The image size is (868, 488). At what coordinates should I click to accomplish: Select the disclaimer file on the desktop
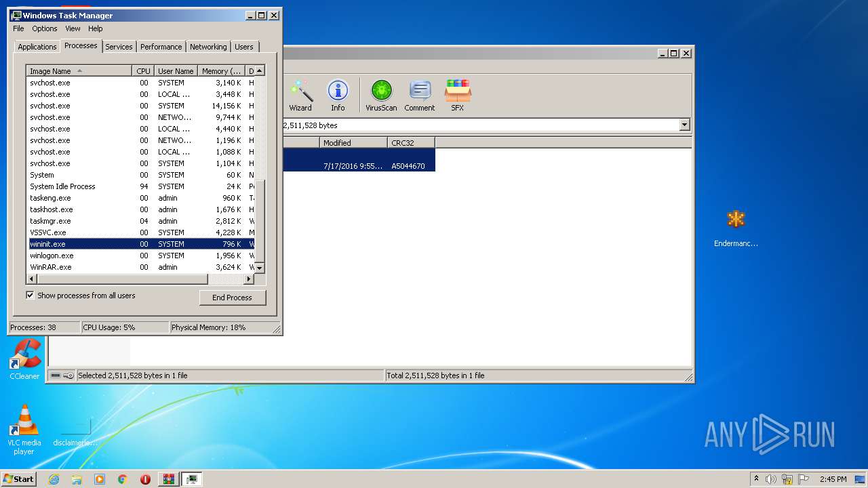(75, 431)
